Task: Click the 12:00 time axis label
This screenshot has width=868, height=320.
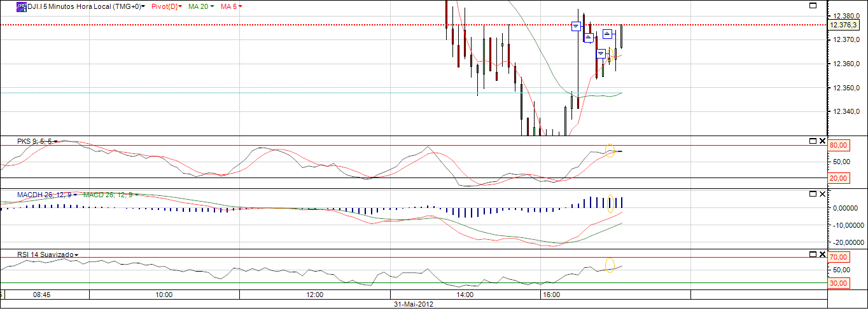Action: tap(314, 295)
